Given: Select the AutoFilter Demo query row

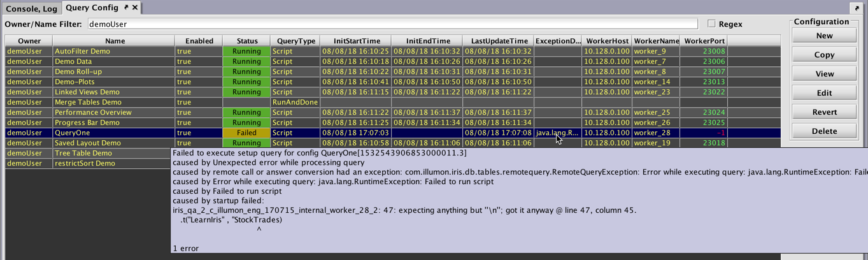Looking at the screenshot, I should tap(115, 51).
